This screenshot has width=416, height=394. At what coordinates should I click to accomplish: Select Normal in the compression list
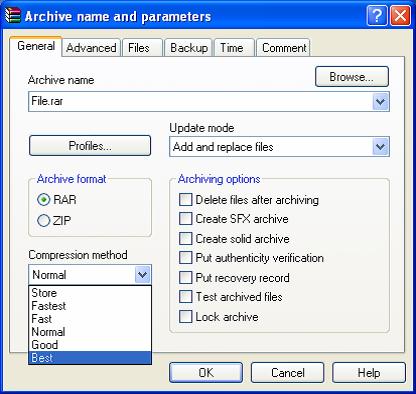(90, 332)
